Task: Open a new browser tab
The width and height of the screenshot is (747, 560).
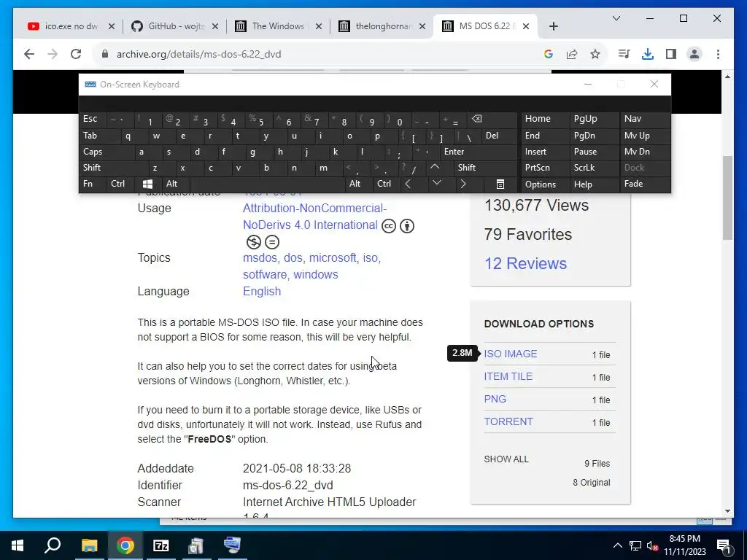Action: coord(553,26)
